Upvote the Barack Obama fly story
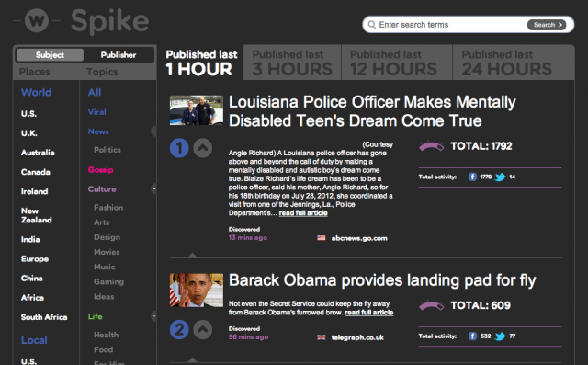The image size is (588, 365). coord(202,329)
